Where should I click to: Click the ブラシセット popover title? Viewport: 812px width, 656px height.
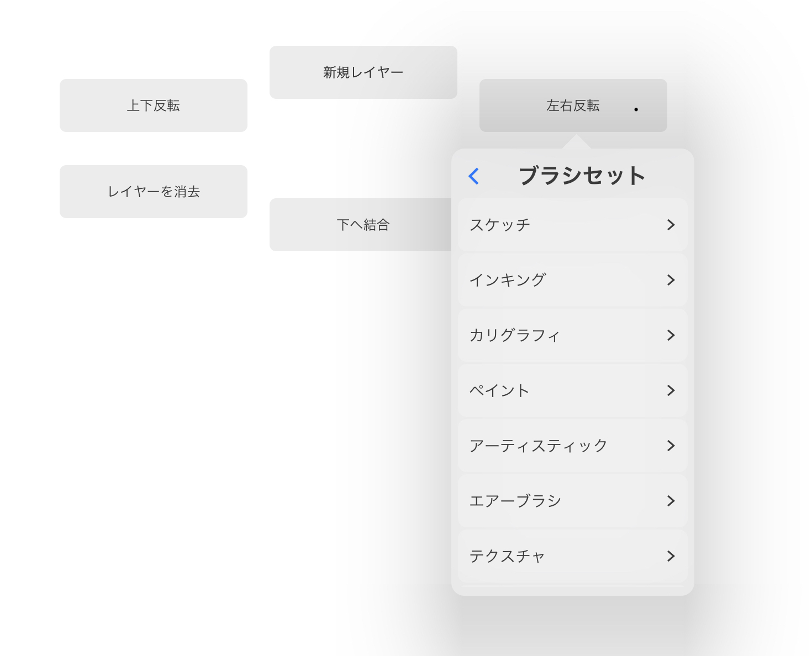[x=582, y=176]
